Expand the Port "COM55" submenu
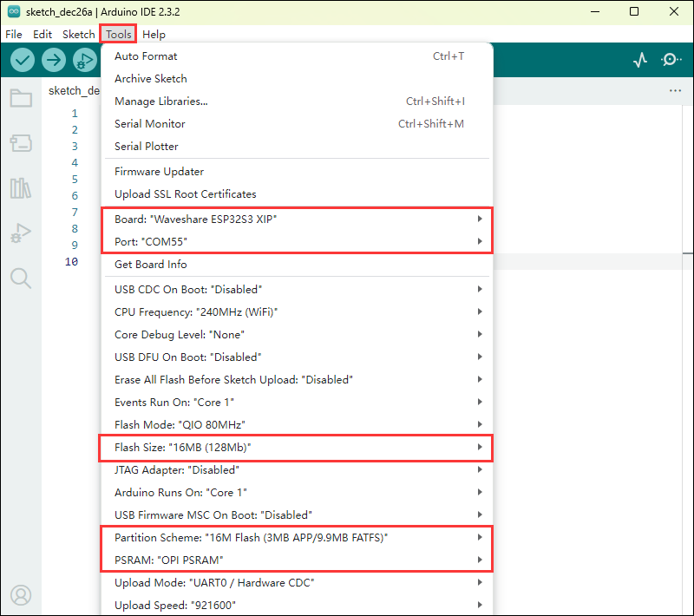This screenshot has height=616, width=694. [x=296, y=241]
